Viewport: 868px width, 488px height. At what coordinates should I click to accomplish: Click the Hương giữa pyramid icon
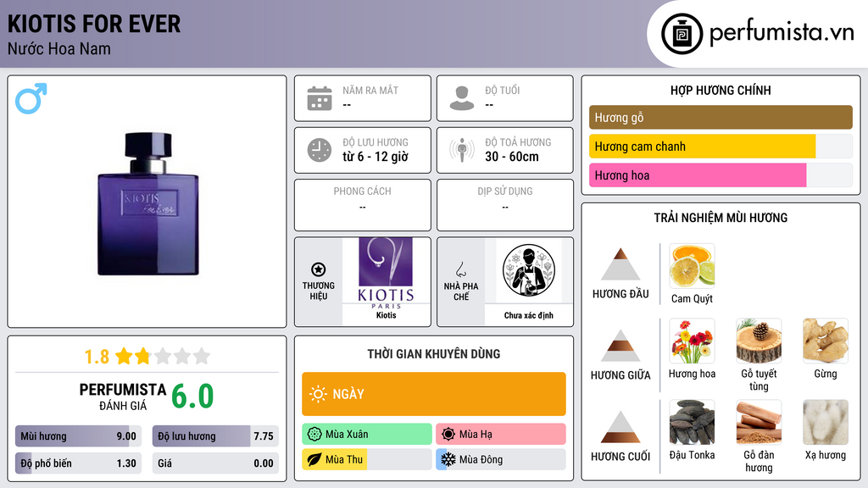[x=620, y=346]
